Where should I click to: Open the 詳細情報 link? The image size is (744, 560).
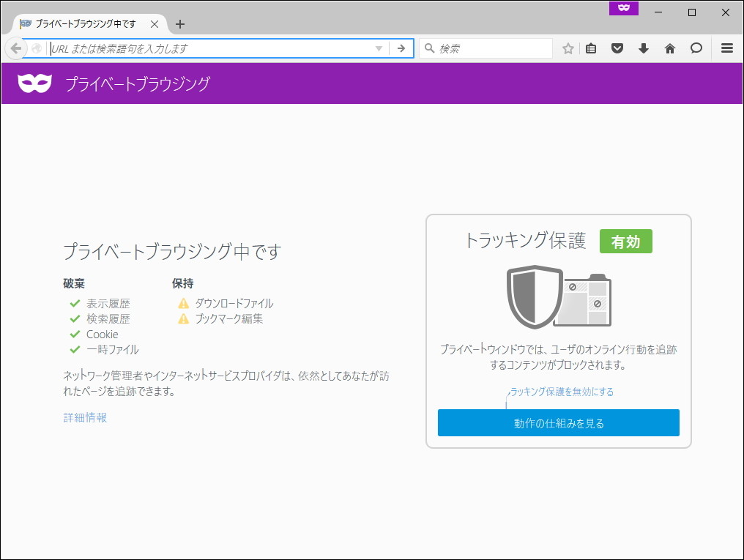click(84, 417)
